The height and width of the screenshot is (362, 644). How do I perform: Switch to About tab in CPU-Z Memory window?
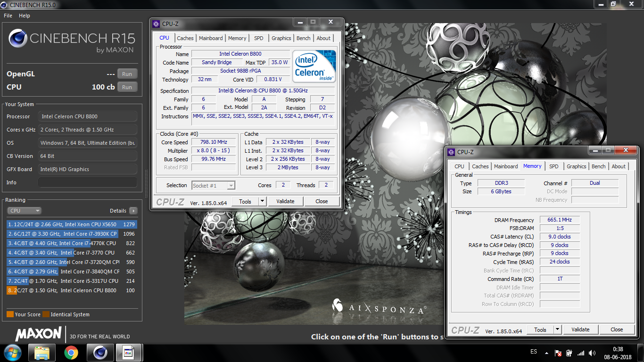619,166
